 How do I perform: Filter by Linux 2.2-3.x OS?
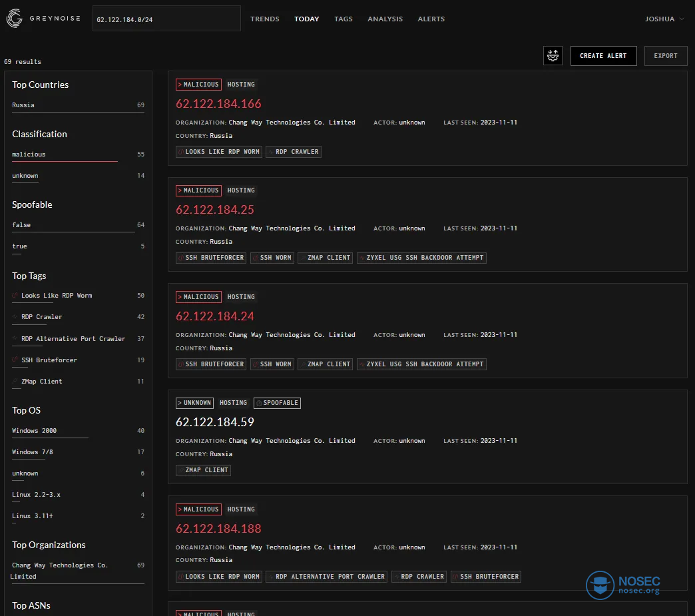78,495
